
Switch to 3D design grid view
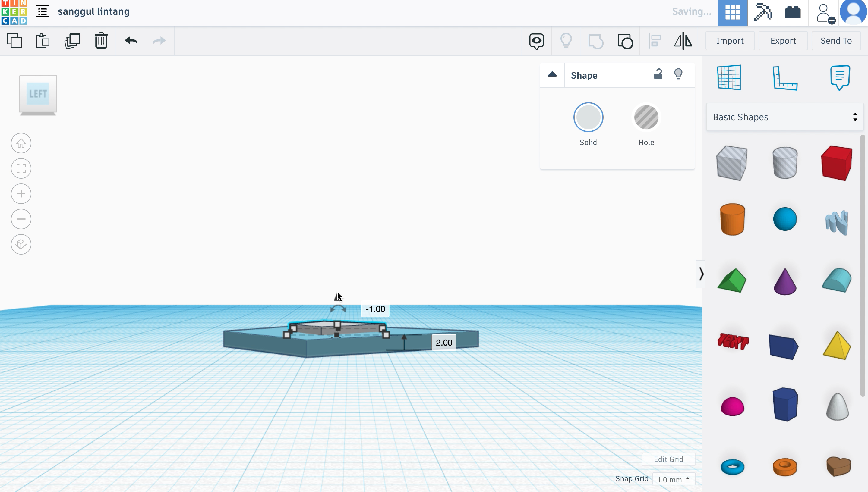[733, 13]
